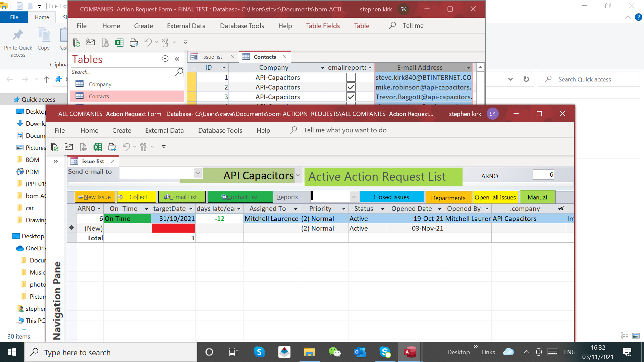The width and height of the screenshot is (644, 362).
Task: Switch to the Contacts table tab
Action: click(264, 57)
